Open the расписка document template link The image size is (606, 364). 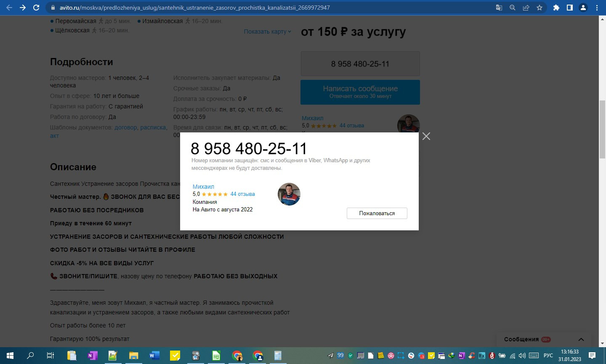153,127
